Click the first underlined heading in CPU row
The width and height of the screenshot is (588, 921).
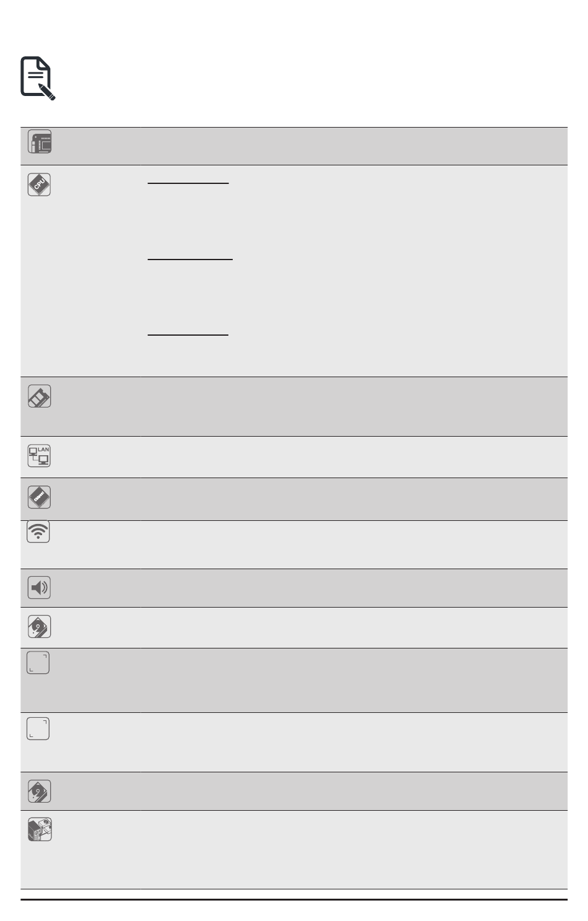coord(188,183)
